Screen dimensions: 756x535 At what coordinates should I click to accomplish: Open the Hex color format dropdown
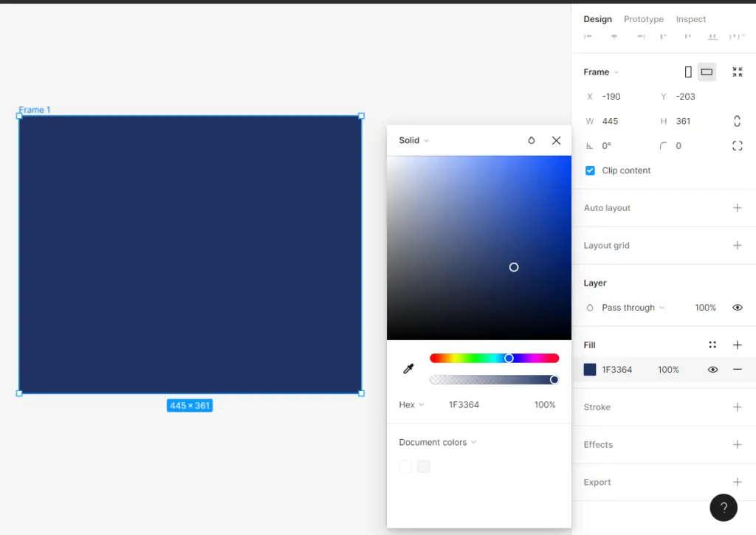tap(410, 405)
